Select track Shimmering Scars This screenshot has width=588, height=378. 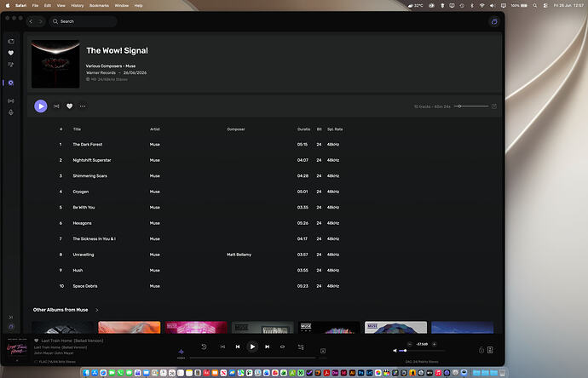pyautogui.click(x=90, y=175)
